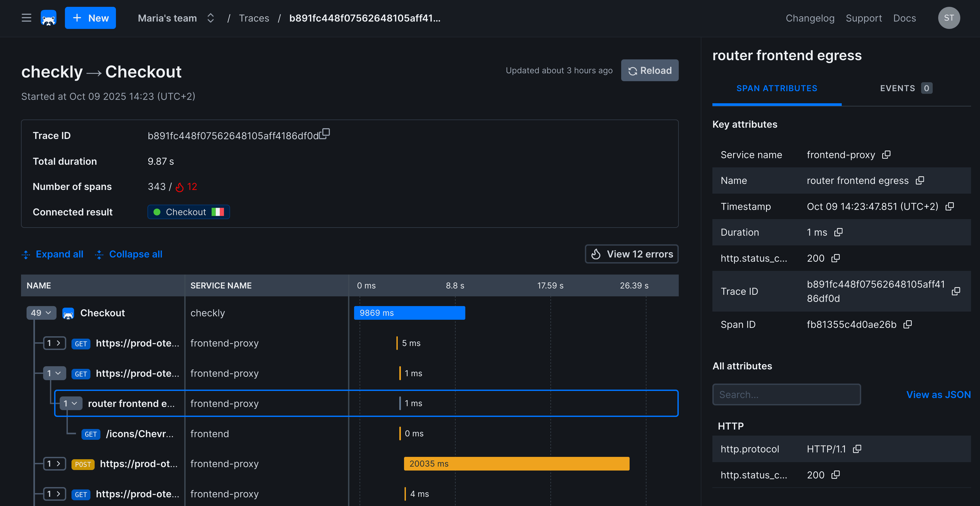The height and width of the screenshot is (506, 980).
Task: Copy the Service name frontend-proxy value
Action: [x=886, y=155]
